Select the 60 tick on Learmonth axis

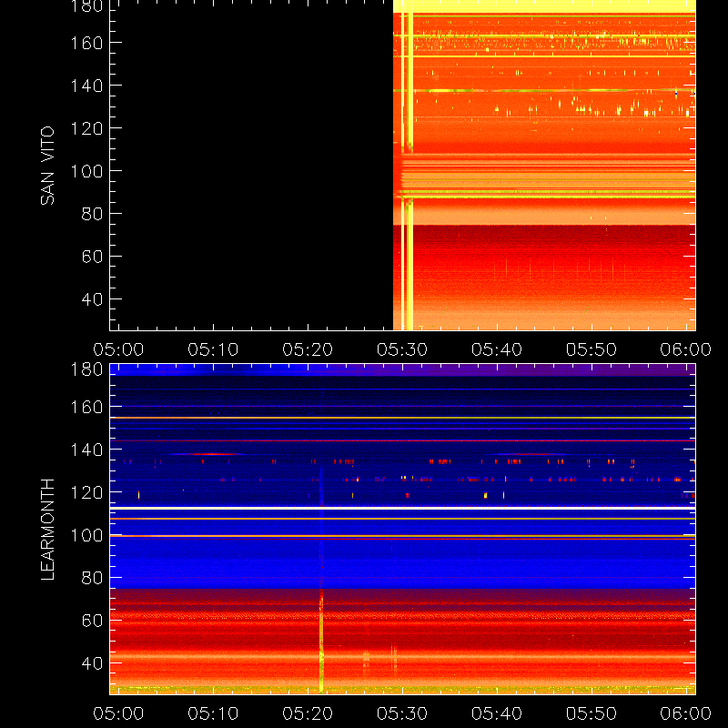[x=92, y=621]
